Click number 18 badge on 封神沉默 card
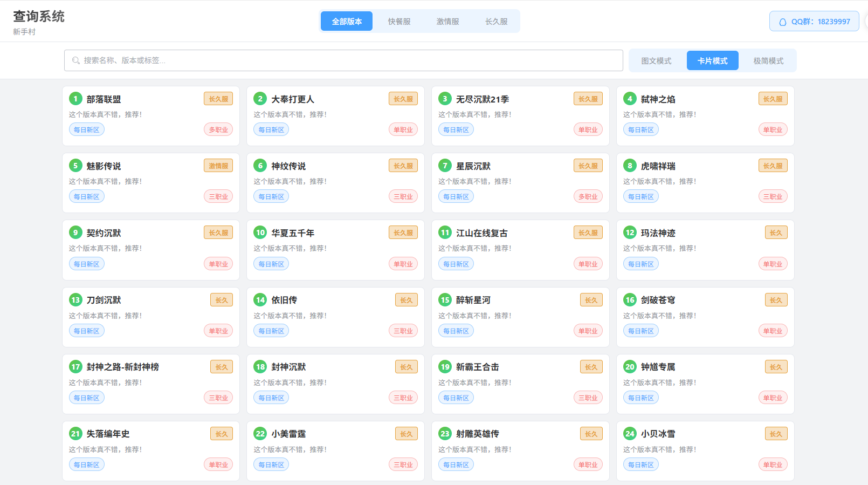This screenshot has height=485, width=868. (x=260, y=367)
